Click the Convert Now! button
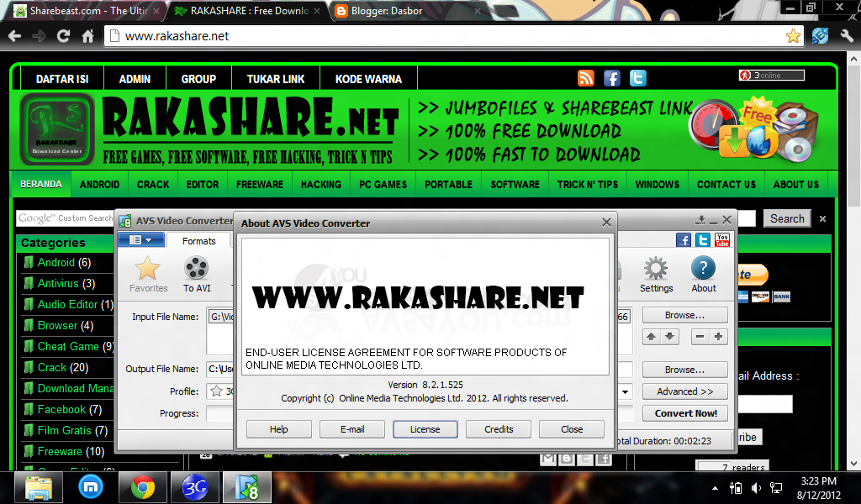The height and width of the screenshot is (504, 861). point(685,413)
